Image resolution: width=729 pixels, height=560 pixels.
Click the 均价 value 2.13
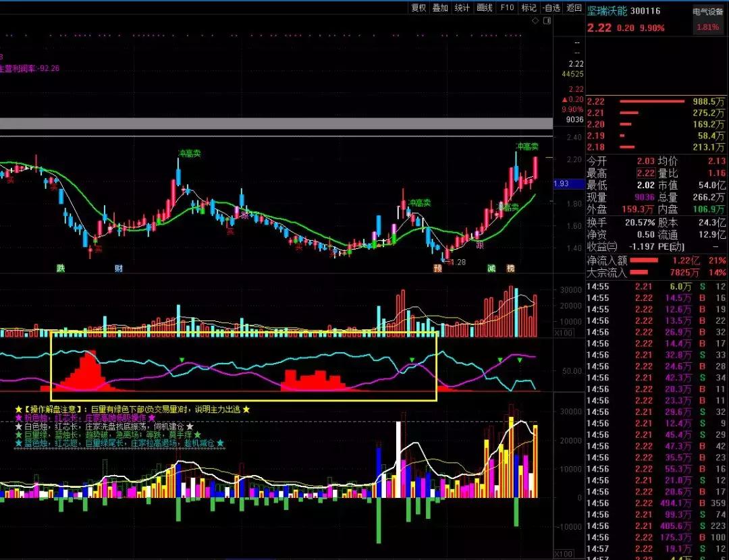(716, 161)
